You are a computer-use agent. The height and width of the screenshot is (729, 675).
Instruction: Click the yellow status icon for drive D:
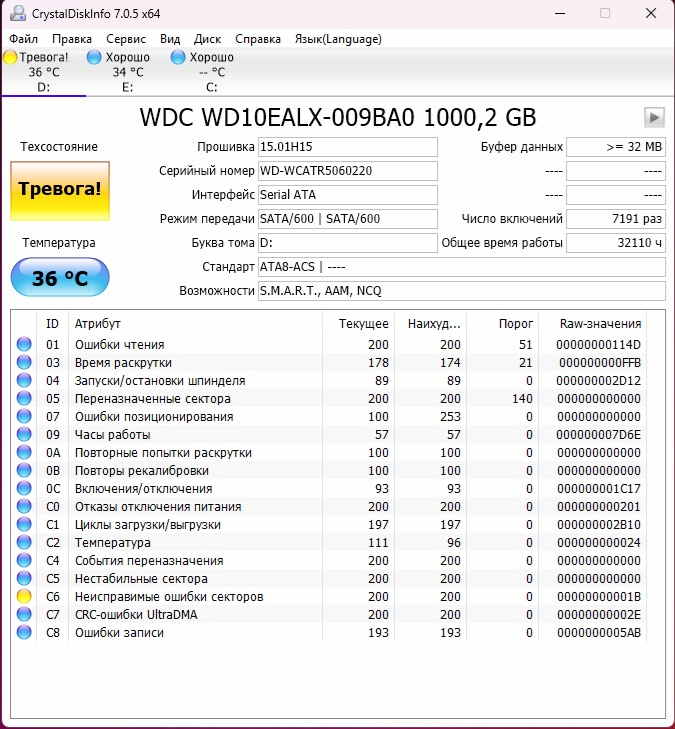coord(10,57)
